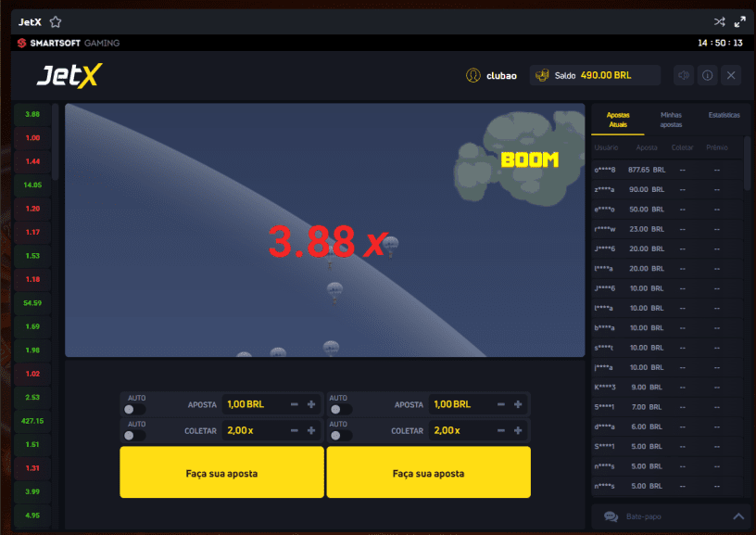This screenshot has height=535, width=756.
Task: Close the JetX game with X
Action: coord(731,75)
